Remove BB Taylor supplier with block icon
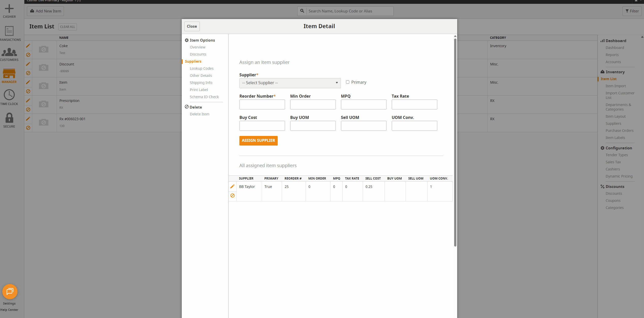Image resolution: width=644 pixels, height=318 pixels. click(232, 196)
